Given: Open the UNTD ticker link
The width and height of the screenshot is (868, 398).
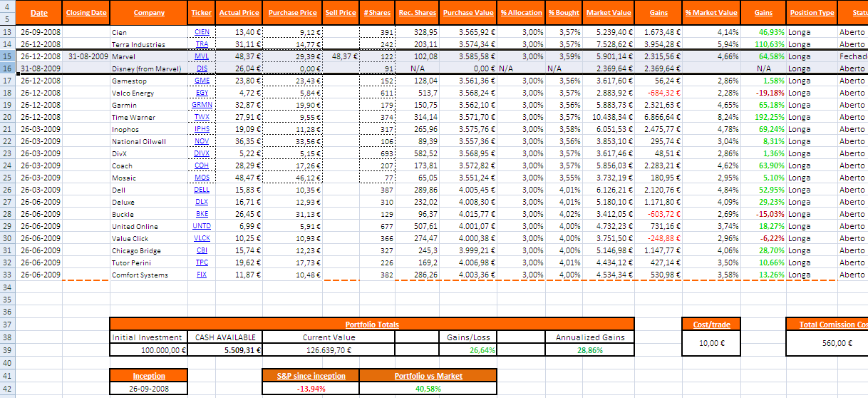Looking at the screenshot, I should pos(202,226).
